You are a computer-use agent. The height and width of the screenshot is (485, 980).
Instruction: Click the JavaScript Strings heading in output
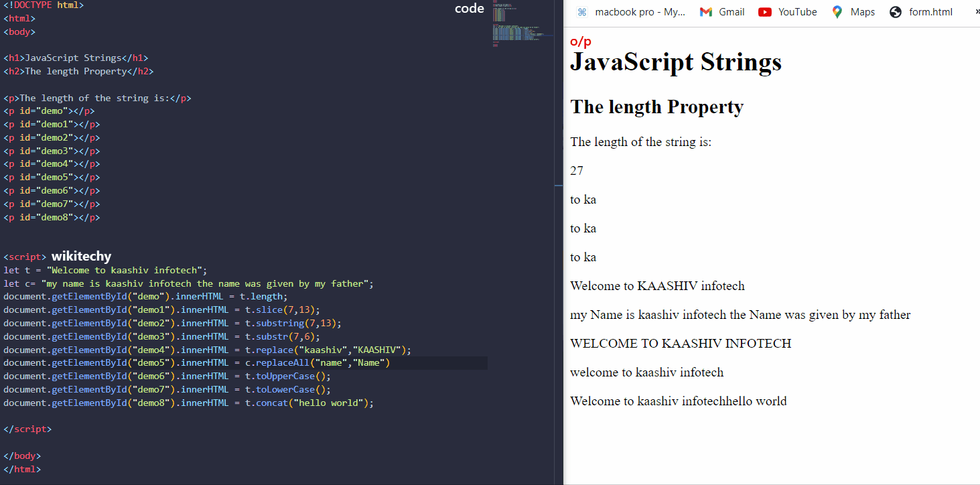[675, 62]
